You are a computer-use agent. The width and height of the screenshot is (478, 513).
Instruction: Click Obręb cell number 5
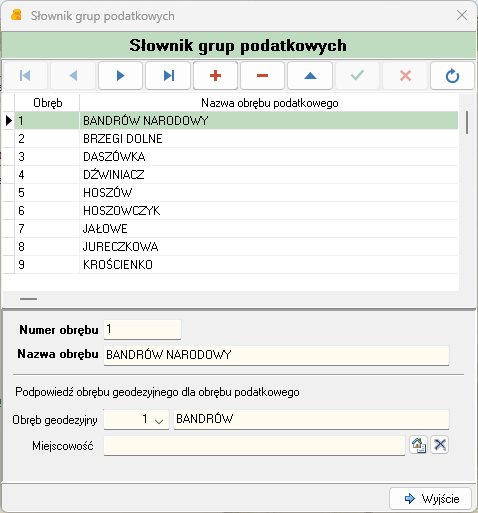click(x=47, y=193)
